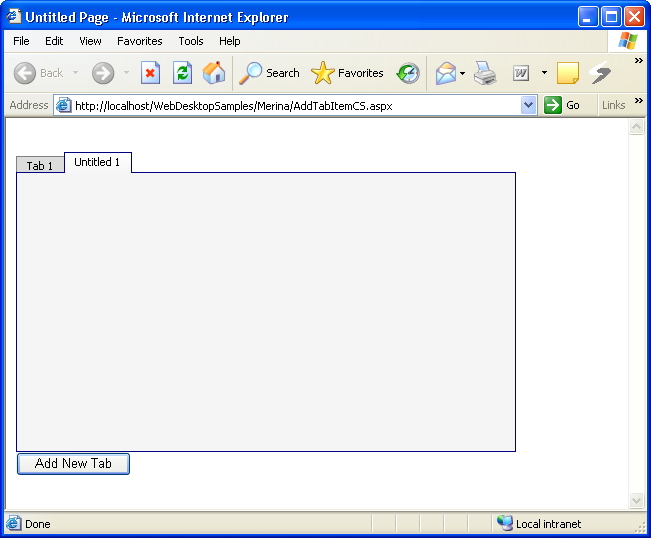Open the History icon in toolbar
651x538 pixels.
[x=408, y=73]
